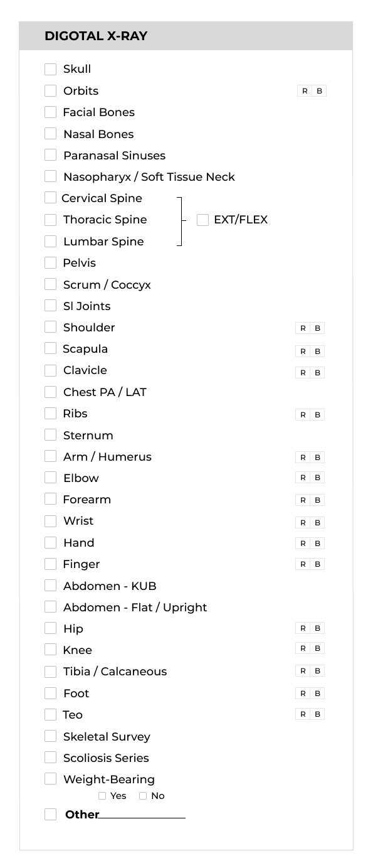Choose B for Elbow
The image size is (373, 868).
point(317,478)
